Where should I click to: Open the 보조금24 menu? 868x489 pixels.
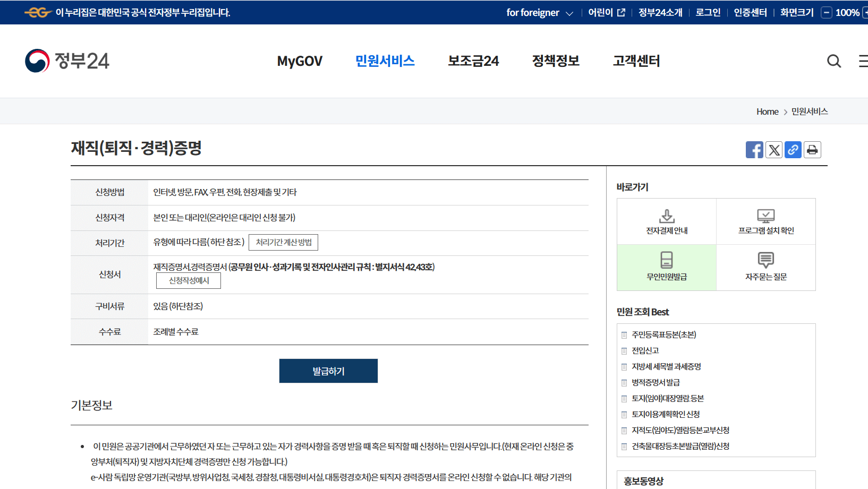coord(473,61)
